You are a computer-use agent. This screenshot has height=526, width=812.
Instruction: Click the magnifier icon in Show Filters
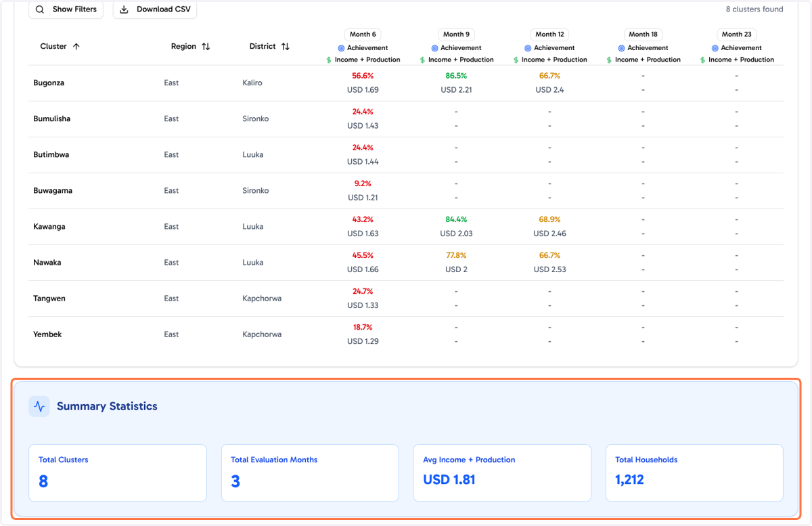point(40,9)
